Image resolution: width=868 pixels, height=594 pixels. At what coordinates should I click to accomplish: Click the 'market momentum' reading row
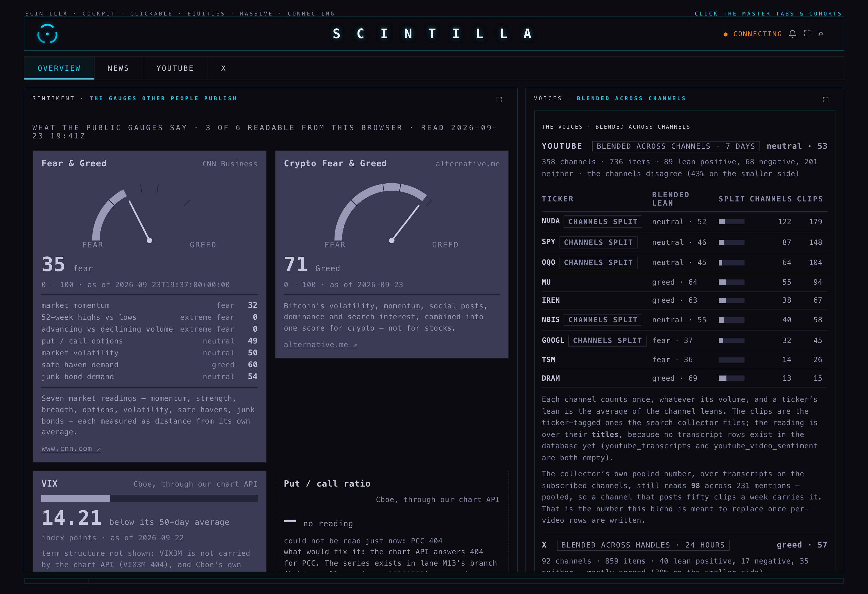click(149, 306)
